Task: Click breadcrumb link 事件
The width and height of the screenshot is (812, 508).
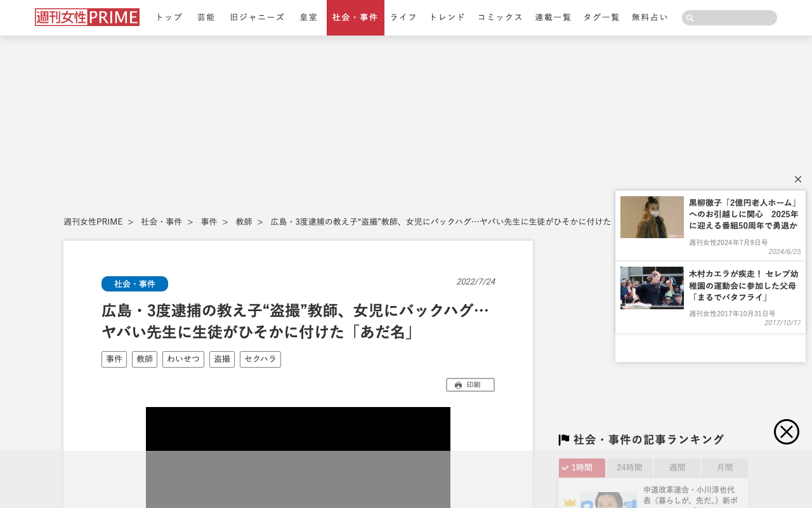Action: tap(209, 222)
